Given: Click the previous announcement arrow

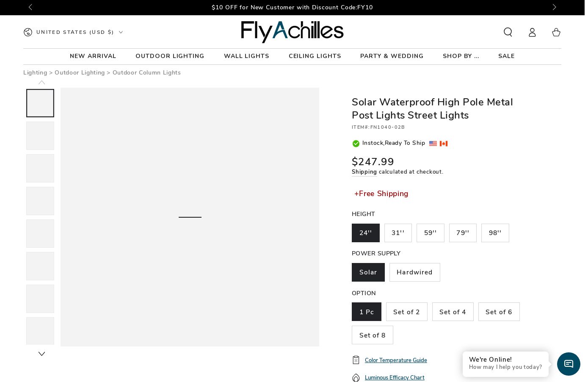Looking at the screenshot, I should 30,7.
